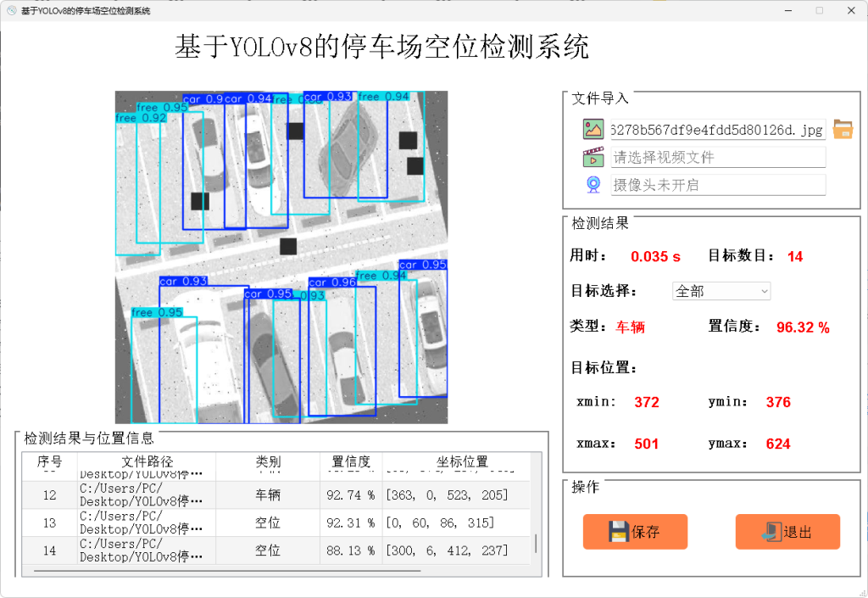This screenshot has width=868, height=598.
Task: Click the 退出 exit button
Action: [x=787, y=532]
